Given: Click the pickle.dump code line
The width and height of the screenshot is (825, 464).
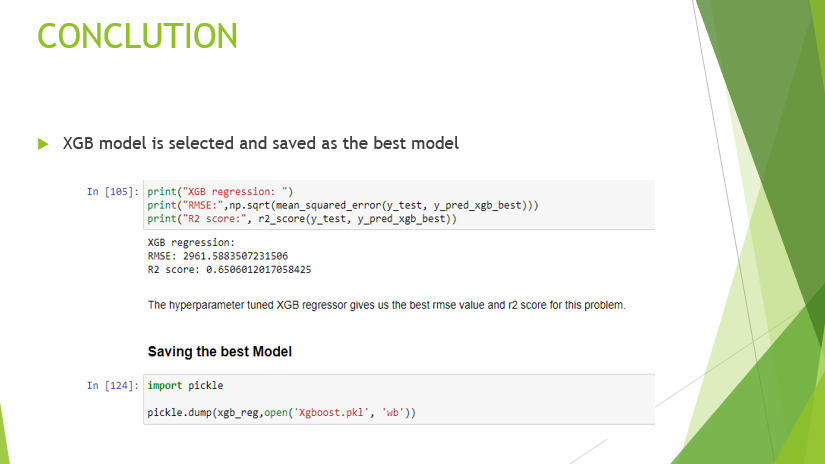Looking at the screenshot, I should tap(281, 412).
